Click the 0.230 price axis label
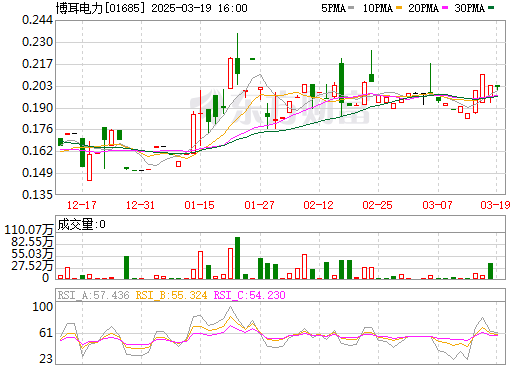 (x=37, y=42)
